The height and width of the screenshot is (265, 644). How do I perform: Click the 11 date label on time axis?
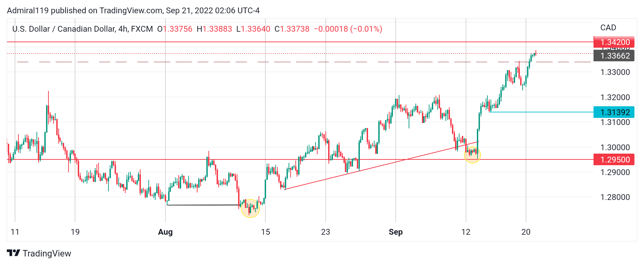coord(15,232)
